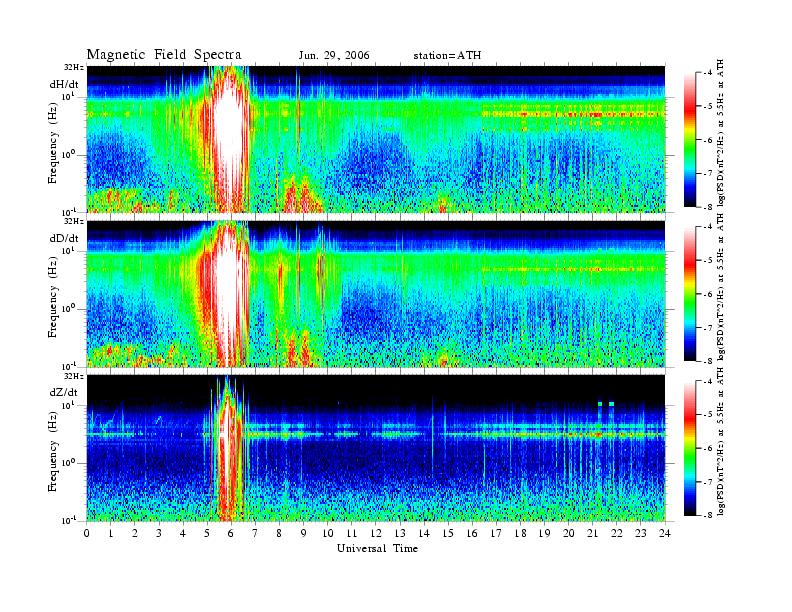
Task: Click the "32Hz" label of the dD/dt panel
Action: [74, 221]
